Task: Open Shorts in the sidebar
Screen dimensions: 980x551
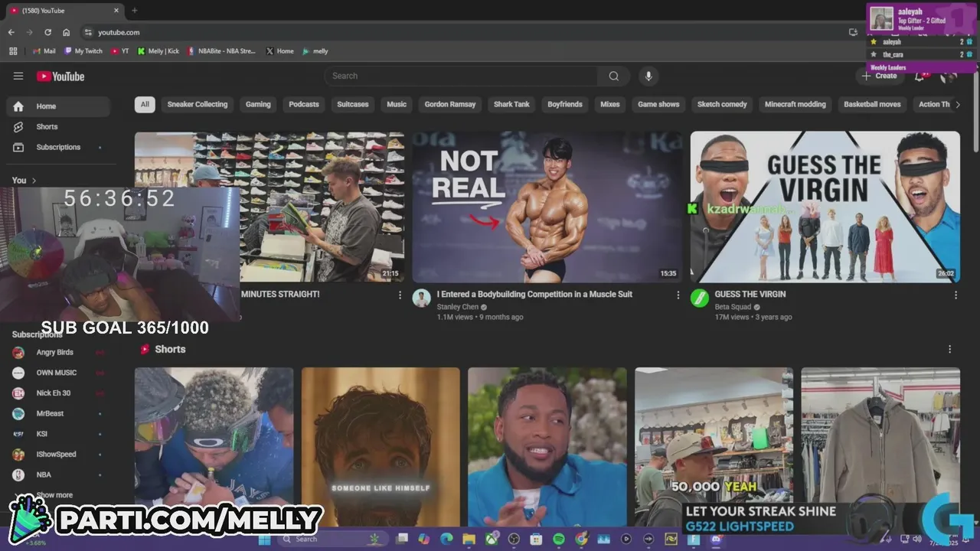Action: tap(58, 126)
